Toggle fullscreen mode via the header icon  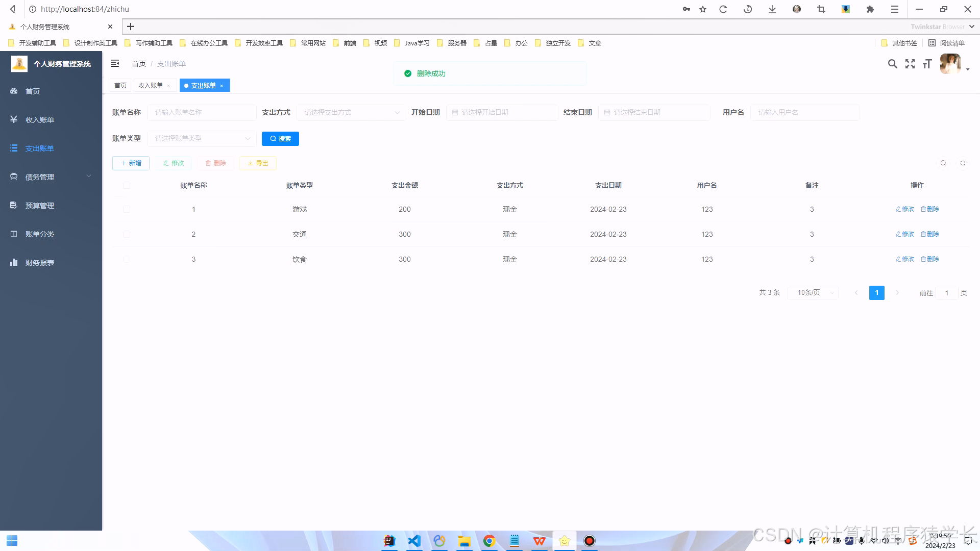(x=910, y=64)
